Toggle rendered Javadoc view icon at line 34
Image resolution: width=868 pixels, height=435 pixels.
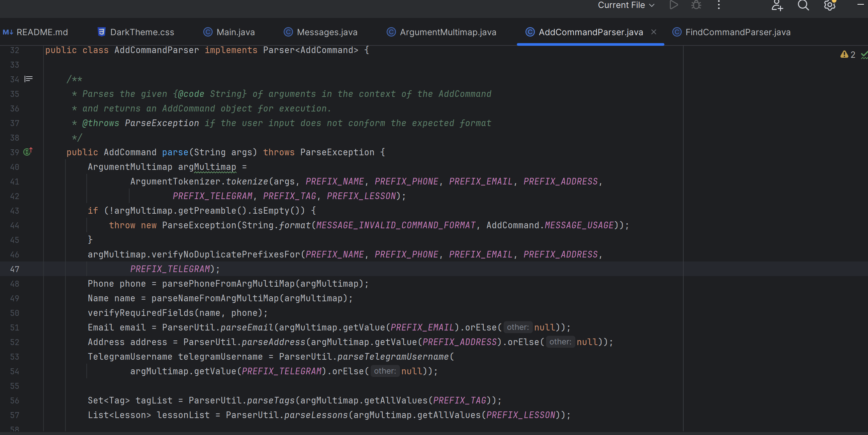(29, 79)
